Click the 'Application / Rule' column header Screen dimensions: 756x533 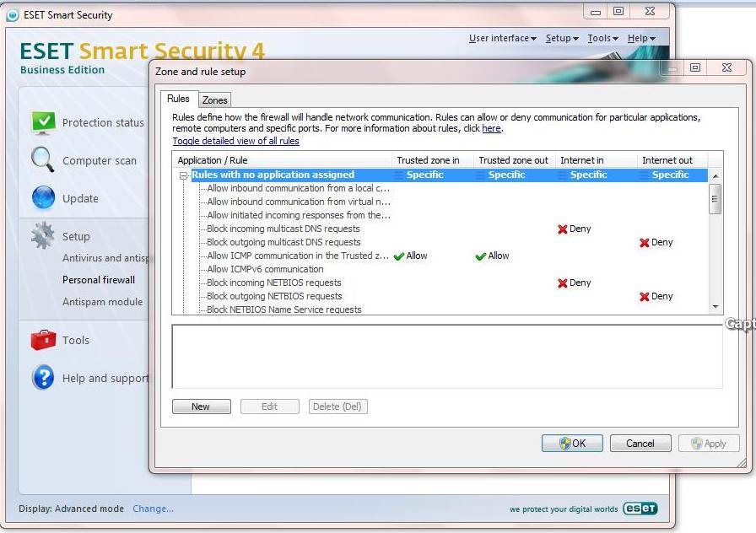click(x=282, y=160)
